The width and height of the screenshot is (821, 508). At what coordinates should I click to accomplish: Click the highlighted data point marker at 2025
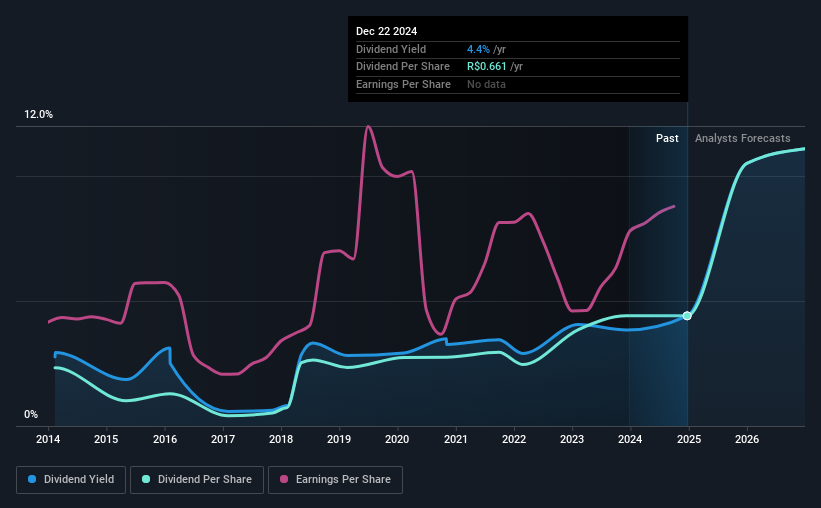pyautogui.click(x=687, y=316)
